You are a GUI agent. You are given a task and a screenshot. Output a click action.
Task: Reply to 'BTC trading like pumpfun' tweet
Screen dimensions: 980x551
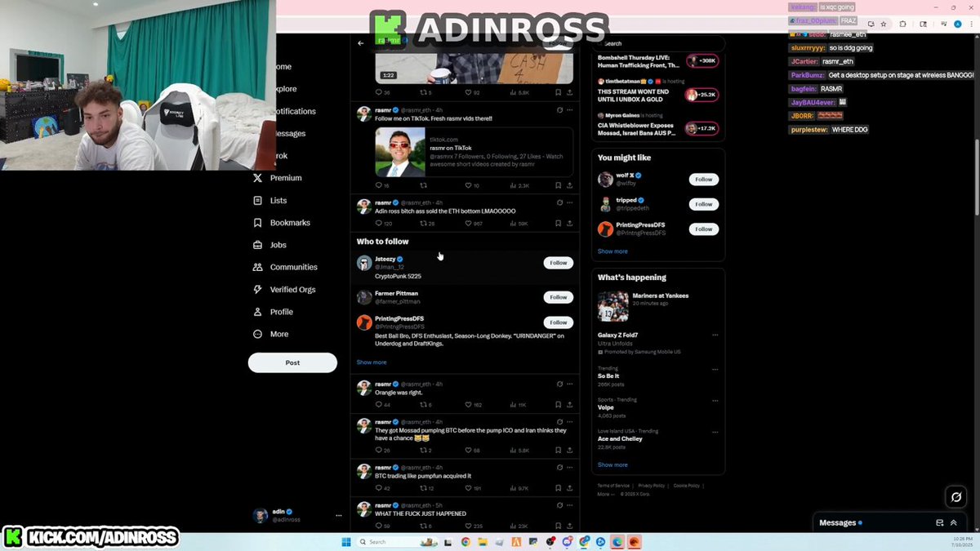pos(378,488)
